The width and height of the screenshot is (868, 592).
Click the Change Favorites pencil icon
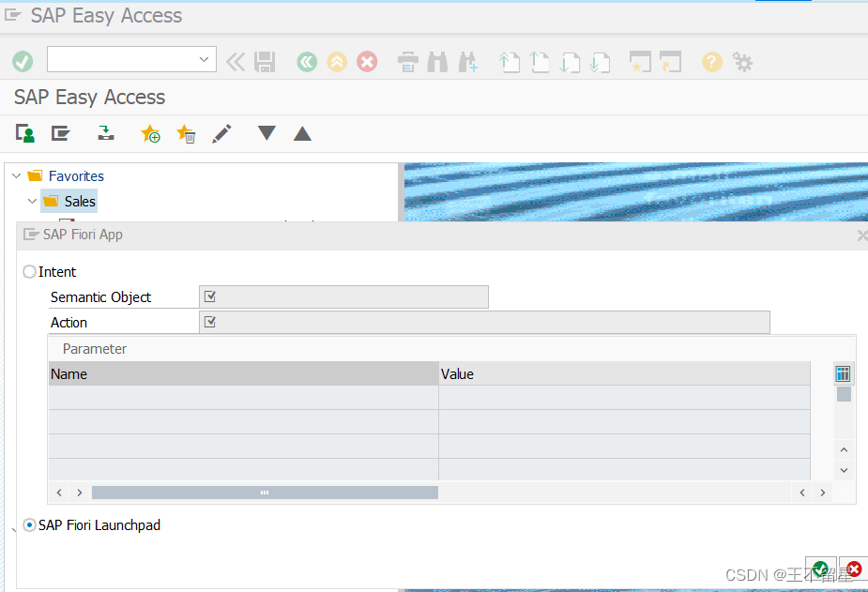(x=221, y=133)
